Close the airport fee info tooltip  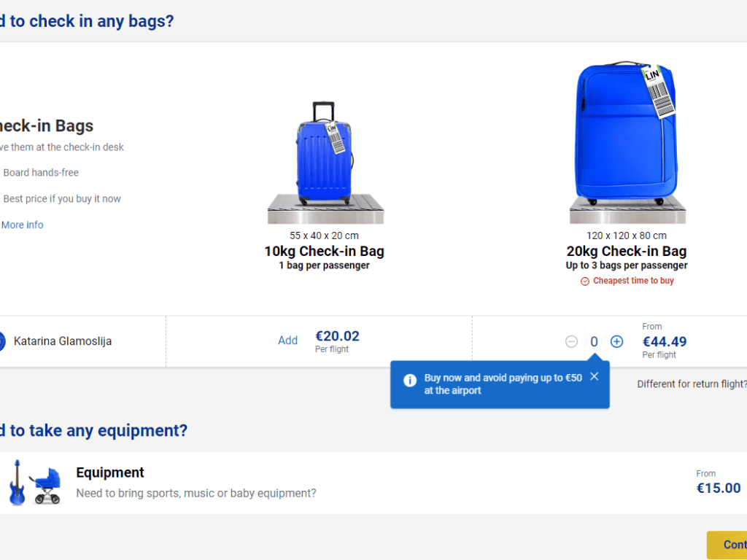click(x=594, y=376)
